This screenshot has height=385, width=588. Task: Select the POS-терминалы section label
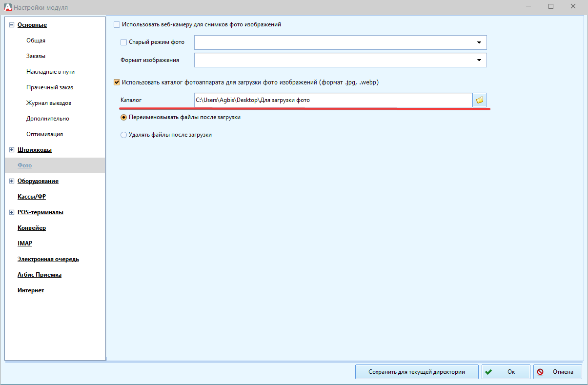[x=41, y=212]
